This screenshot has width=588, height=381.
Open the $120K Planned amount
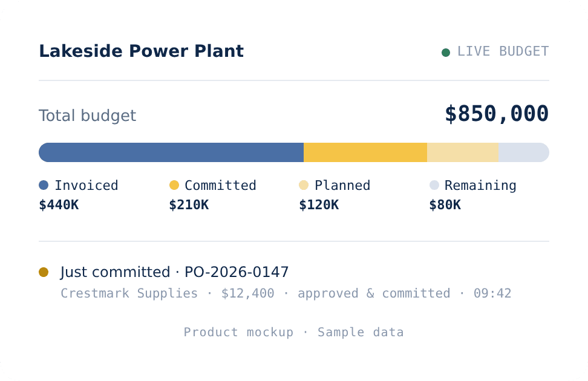tap(319, 205)
